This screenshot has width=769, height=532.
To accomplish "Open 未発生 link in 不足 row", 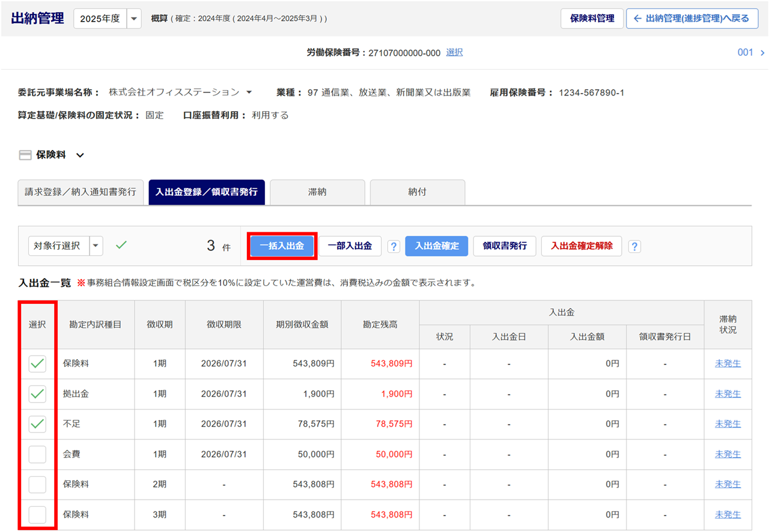I will (728, 424).
